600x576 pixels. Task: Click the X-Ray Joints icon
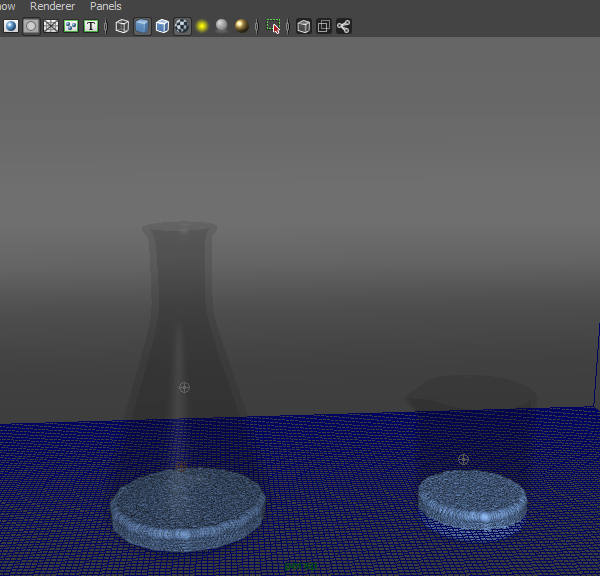pos(344,26)
